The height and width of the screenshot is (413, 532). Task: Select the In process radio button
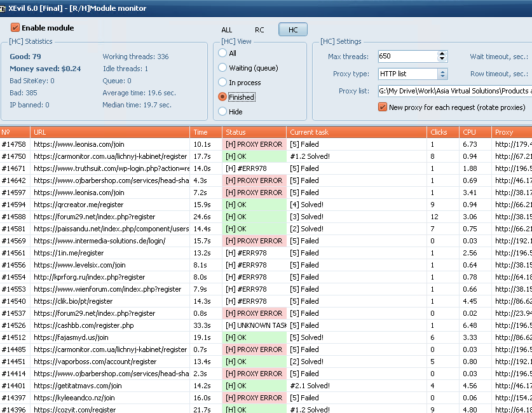pyautogui.click(x=222, y=83)
